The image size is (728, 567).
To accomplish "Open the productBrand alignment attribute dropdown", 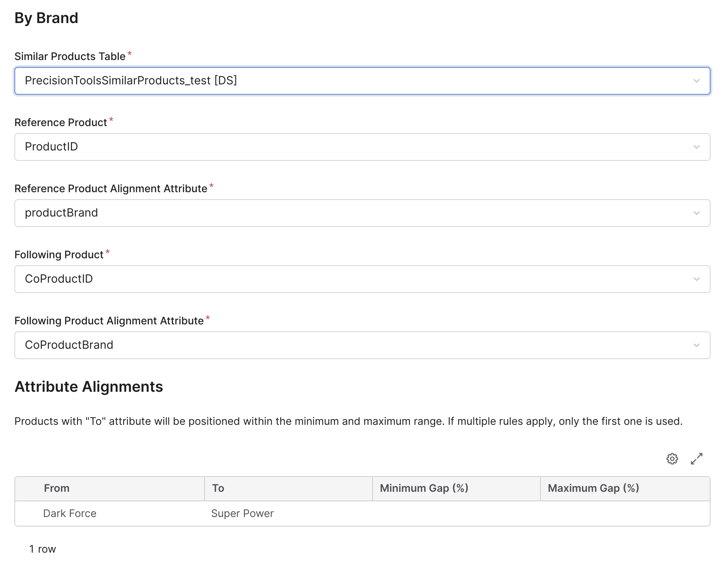I will [x=348, y=213].
